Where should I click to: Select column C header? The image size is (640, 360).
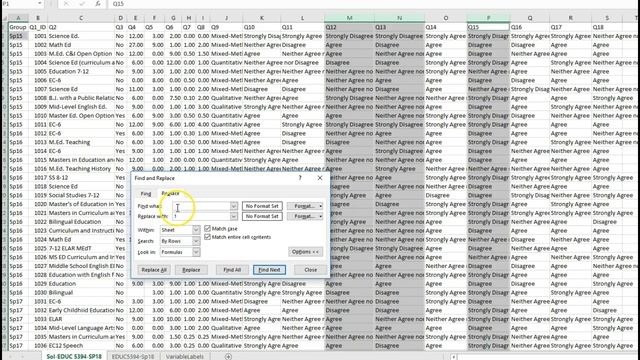coord(81,18)
